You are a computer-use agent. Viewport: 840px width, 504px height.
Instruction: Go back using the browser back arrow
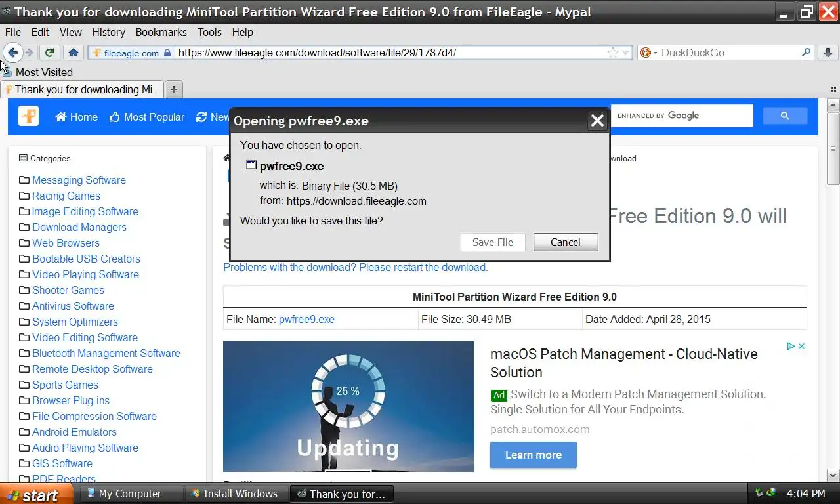click(12, 52)
